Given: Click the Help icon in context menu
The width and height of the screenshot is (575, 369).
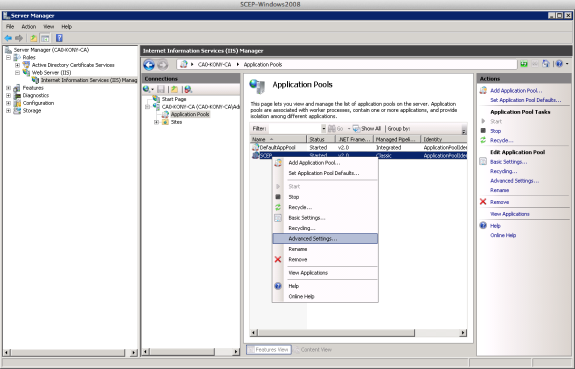Looking at the screenshot, I should pyautogui.click(x=278, y=286).
